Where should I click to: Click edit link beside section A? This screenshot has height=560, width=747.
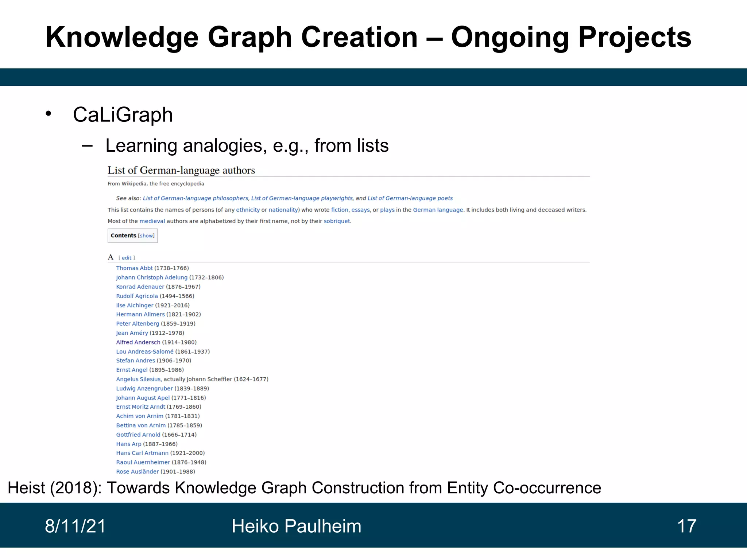[x=127, y=258]
